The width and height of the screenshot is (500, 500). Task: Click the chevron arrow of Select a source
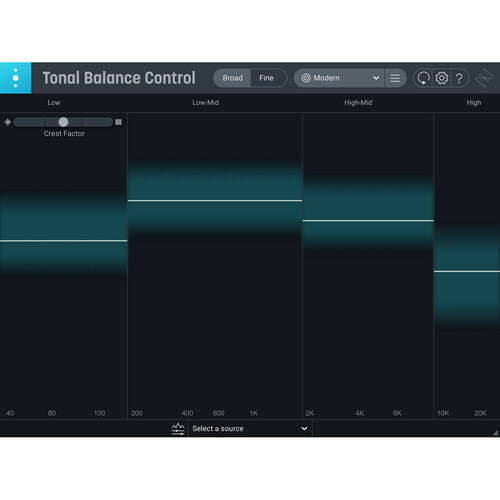click(x=304, y=429)
